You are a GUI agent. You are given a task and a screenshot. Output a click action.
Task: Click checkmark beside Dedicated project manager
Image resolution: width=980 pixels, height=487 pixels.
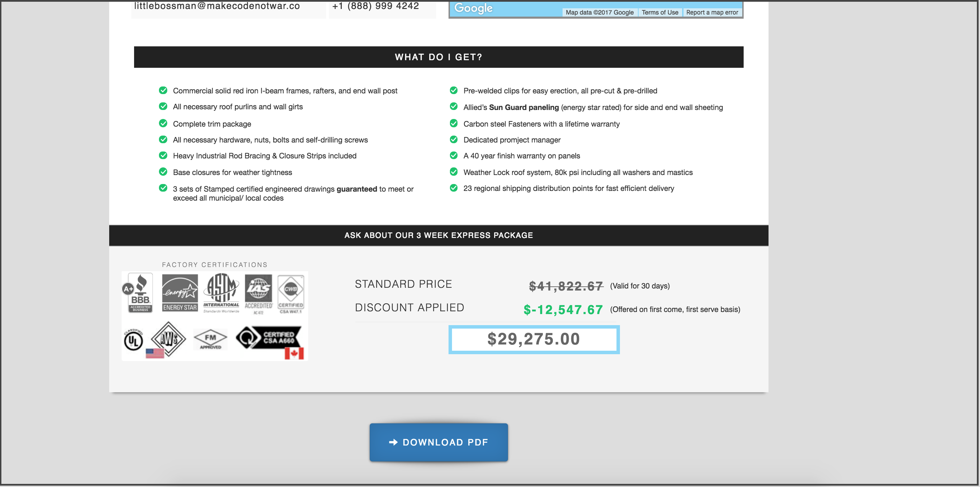[453, 139]
